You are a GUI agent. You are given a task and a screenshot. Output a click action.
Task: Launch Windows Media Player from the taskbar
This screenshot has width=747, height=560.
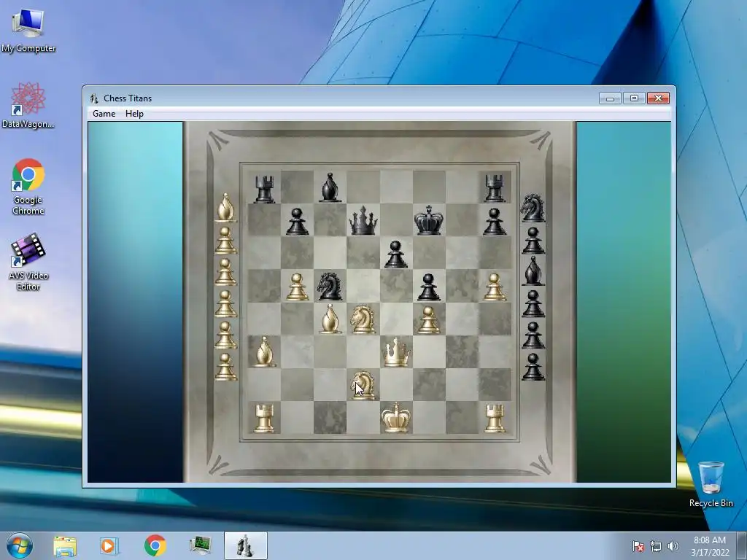(109, 546)
